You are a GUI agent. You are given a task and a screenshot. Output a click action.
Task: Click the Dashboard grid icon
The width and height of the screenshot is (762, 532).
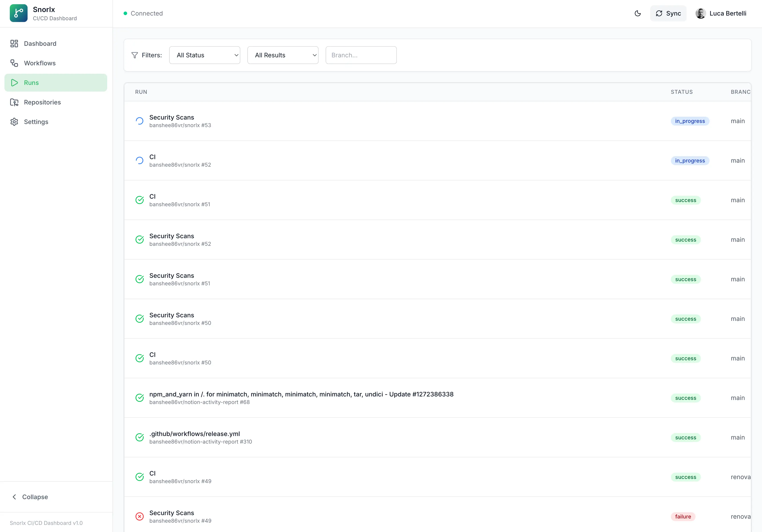tap(14, 44)
